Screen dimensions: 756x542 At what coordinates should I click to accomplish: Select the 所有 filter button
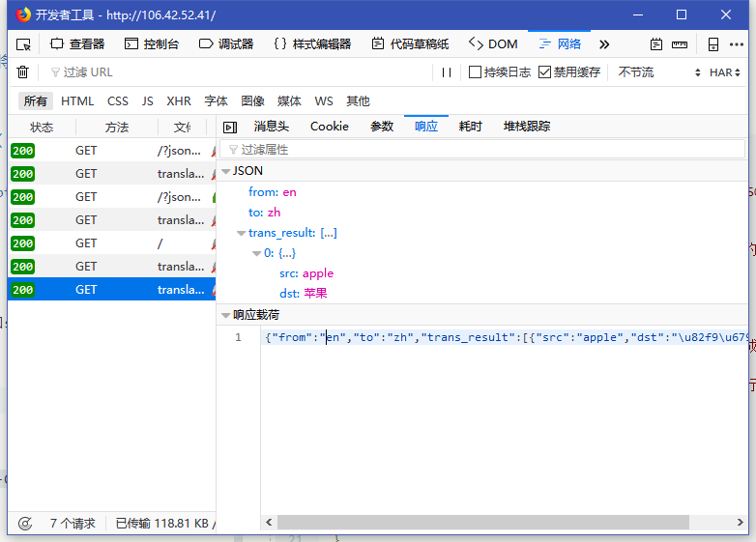point(36,101)
